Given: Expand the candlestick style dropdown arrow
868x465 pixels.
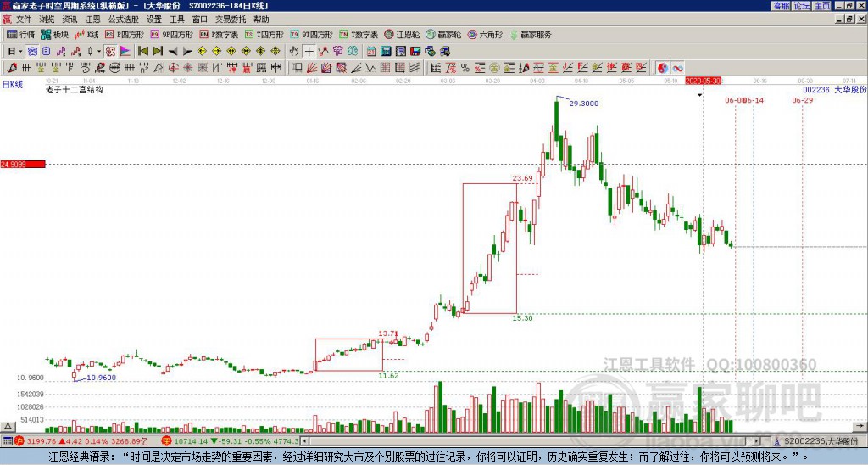Looking at the screenshot, I should pyautogui.click(x=99, y=52).
